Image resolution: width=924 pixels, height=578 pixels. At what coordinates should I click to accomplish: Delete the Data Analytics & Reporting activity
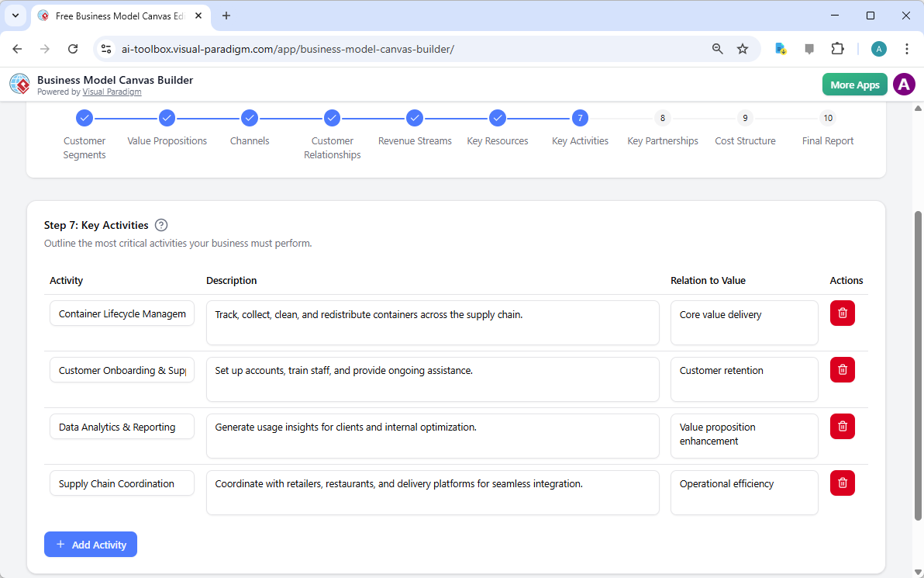[842, 426]
